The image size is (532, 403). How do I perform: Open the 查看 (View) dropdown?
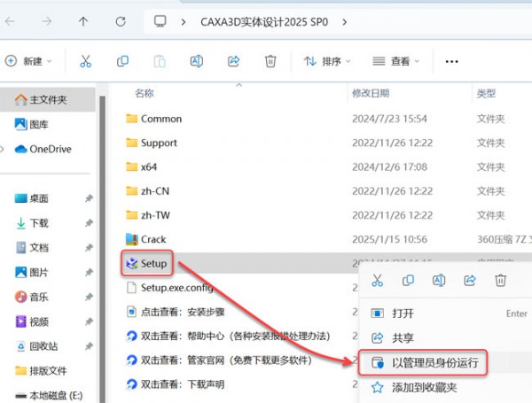tap(396, 61)
